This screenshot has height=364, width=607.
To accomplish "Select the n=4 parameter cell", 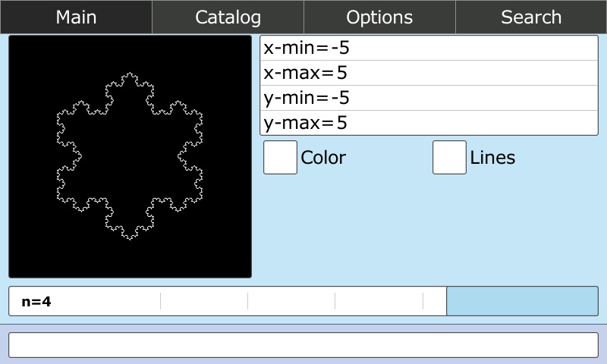I will 85,301.
